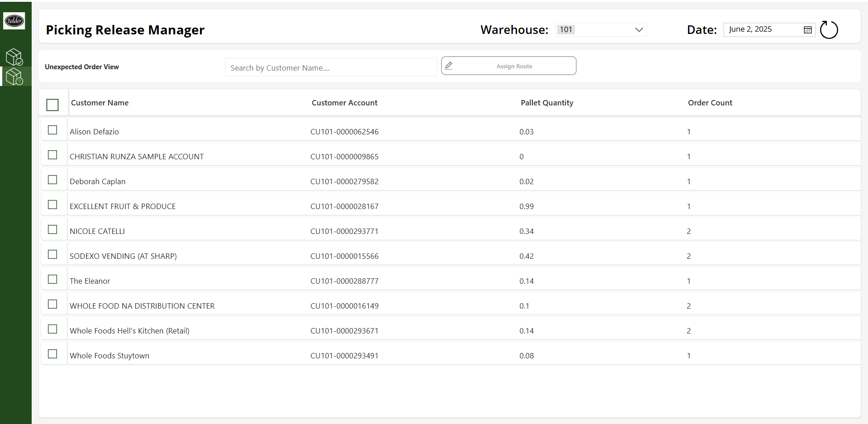Screen dimensions: 868x424
Task: Click pallet quantity 0.42 for Sodexo Vending
Action: (526, 256)
